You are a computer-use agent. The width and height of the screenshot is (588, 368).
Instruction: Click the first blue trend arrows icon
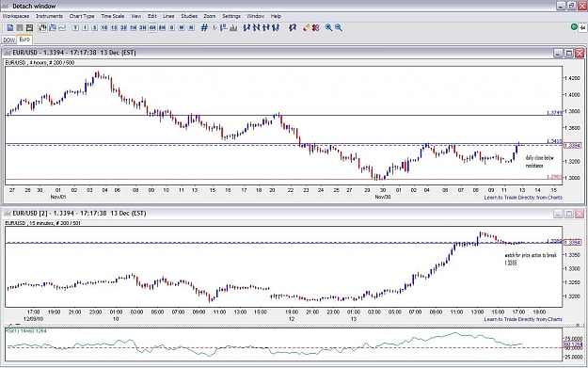[x=246, y=27]
